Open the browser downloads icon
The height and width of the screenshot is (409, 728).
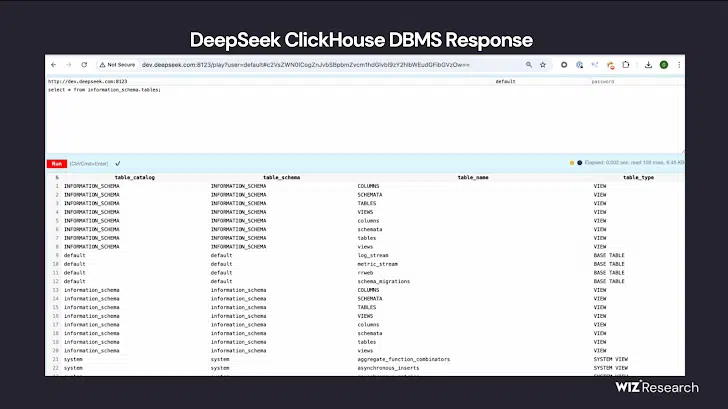tap(648, 65)
